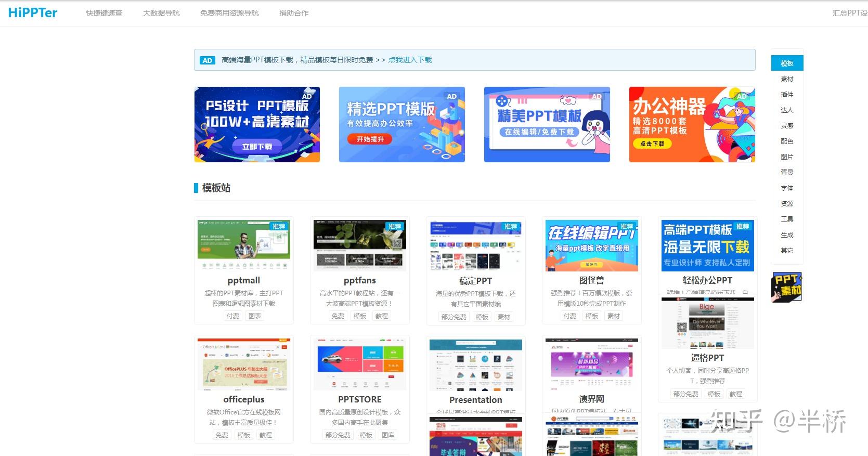This screenshot has height=456, width=868.
Task: Click the 图怪兽 card title
Action: (592, 280)
